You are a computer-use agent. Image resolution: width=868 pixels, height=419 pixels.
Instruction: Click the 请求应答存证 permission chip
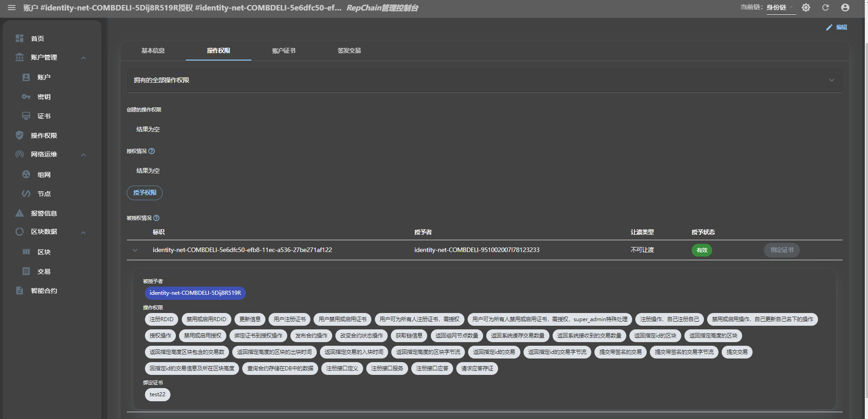click(x=477, y=369)
